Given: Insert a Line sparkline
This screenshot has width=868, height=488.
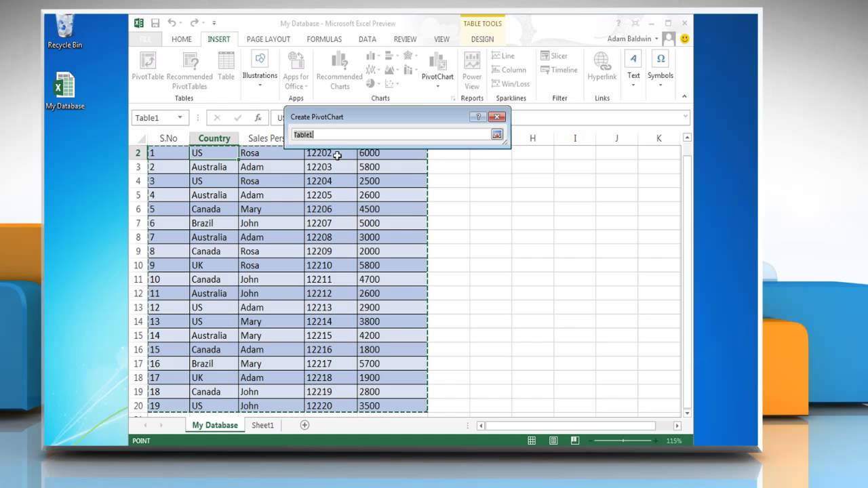Looking at the screenshot, I should click(503, 56).
